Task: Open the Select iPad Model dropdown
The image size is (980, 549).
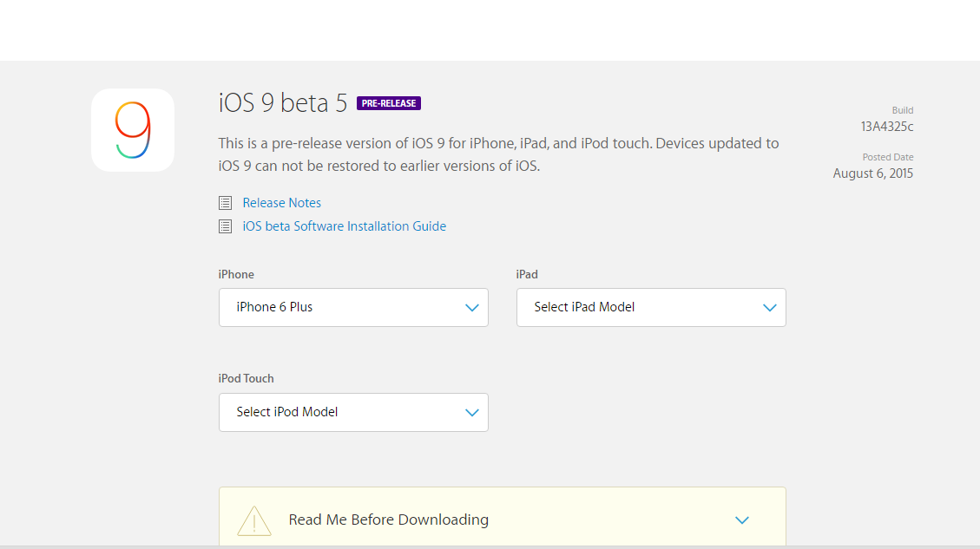Action: coord(651,307)
